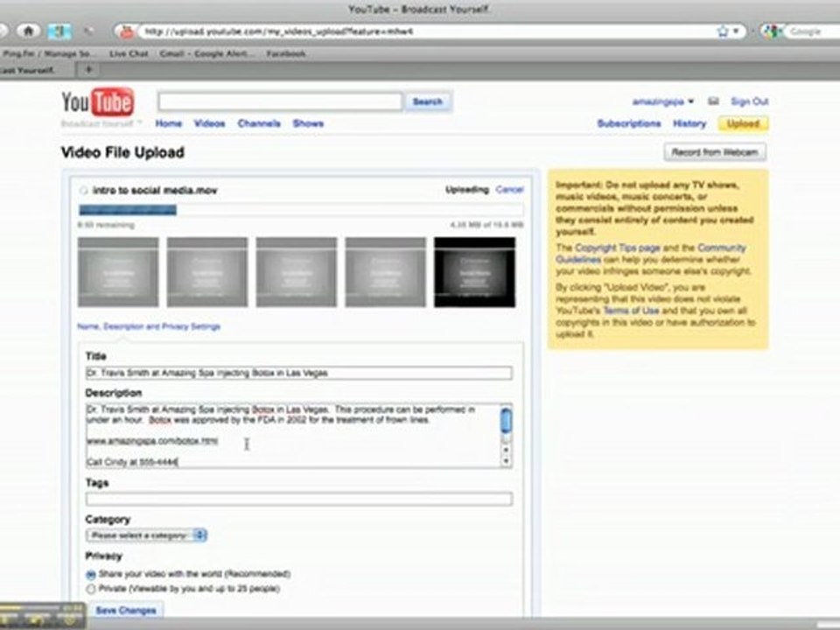The height and width of the screenshot is (630, 840).
Task: Open a new browser tab with plus
Action: pos(89,69)
